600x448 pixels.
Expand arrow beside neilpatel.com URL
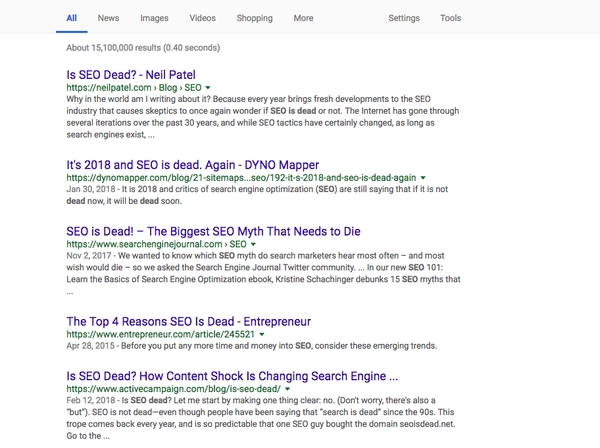(x=208, y=88)
